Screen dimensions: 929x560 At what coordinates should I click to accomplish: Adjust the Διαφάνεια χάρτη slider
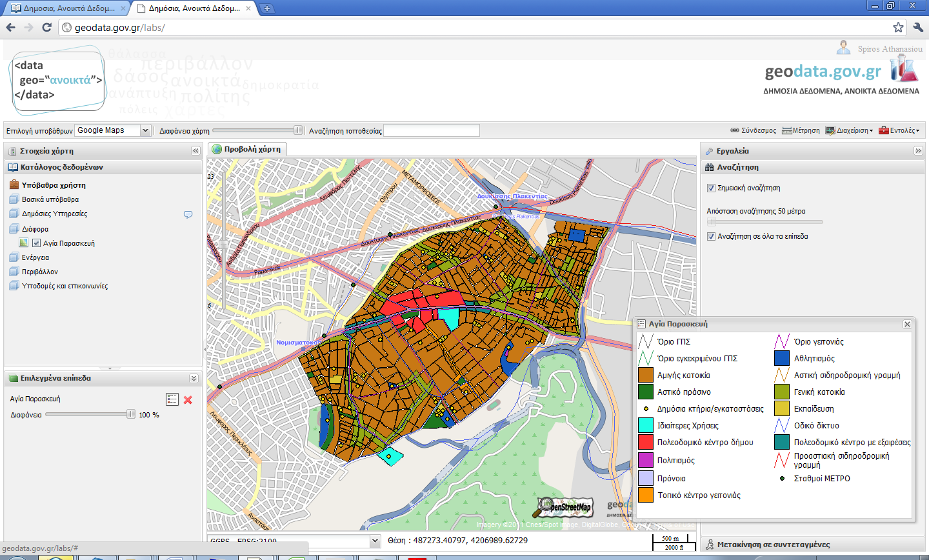(257, 130)
